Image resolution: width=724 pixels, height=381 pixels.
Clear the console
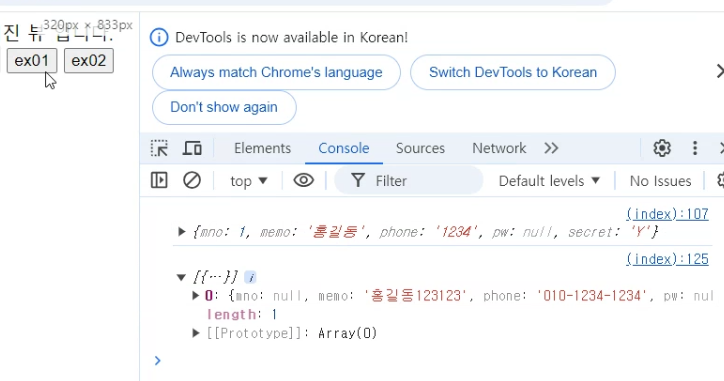[192, 180]
